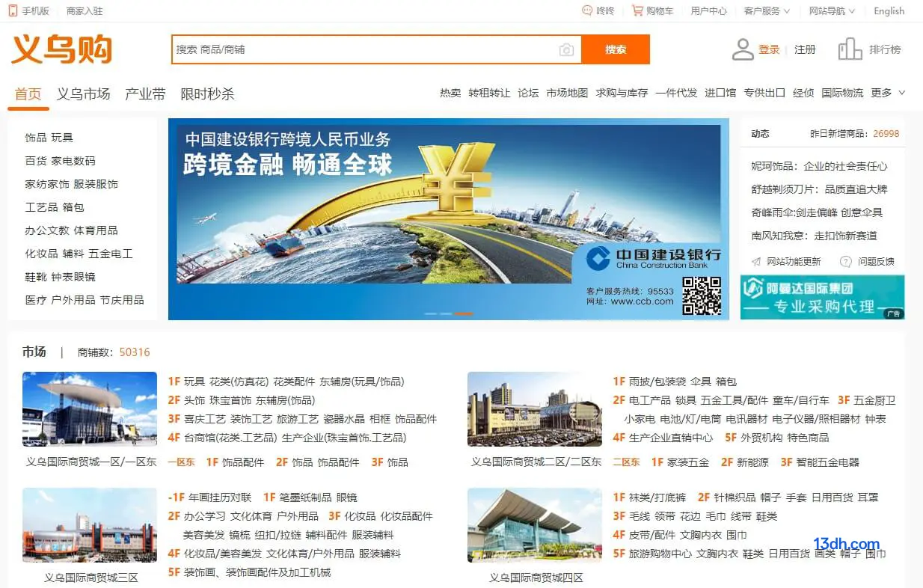Open the 义乌国际商贸城三区 market photo
923x588 pixels.
[x=90, y=526]
